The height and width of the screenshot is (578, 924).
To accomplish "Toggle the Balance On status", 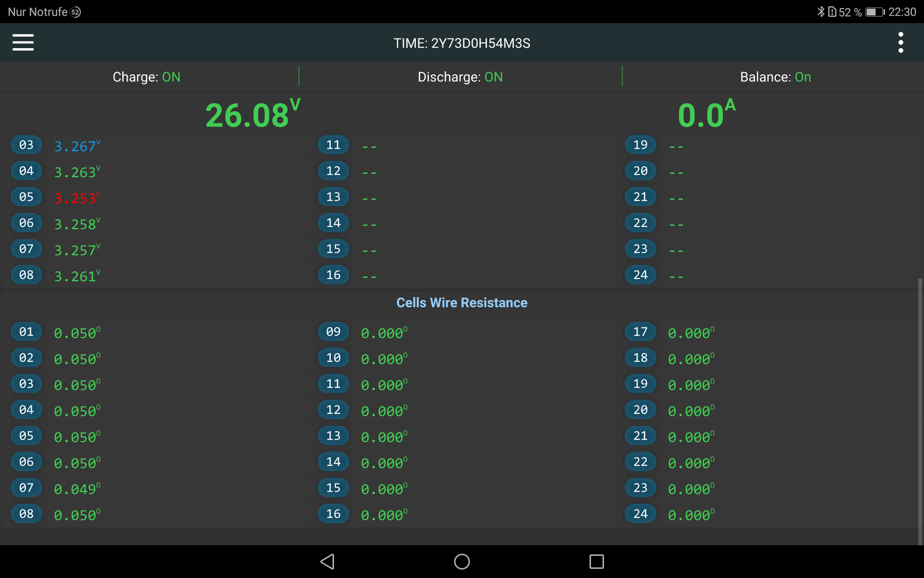I will 775,77.
